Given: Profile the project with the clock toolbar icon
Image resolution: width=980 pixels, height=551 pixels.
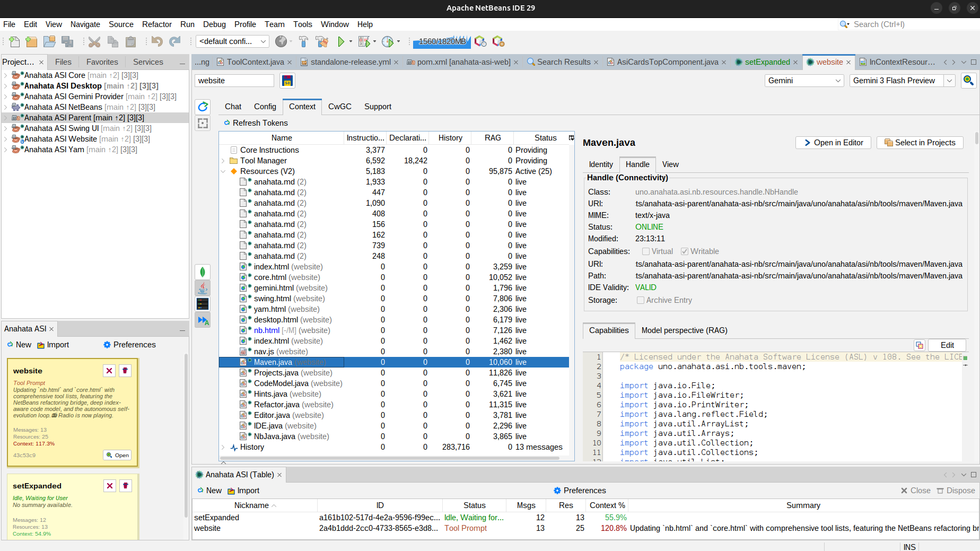Looking at the screenshot, I should click(388, 41).
